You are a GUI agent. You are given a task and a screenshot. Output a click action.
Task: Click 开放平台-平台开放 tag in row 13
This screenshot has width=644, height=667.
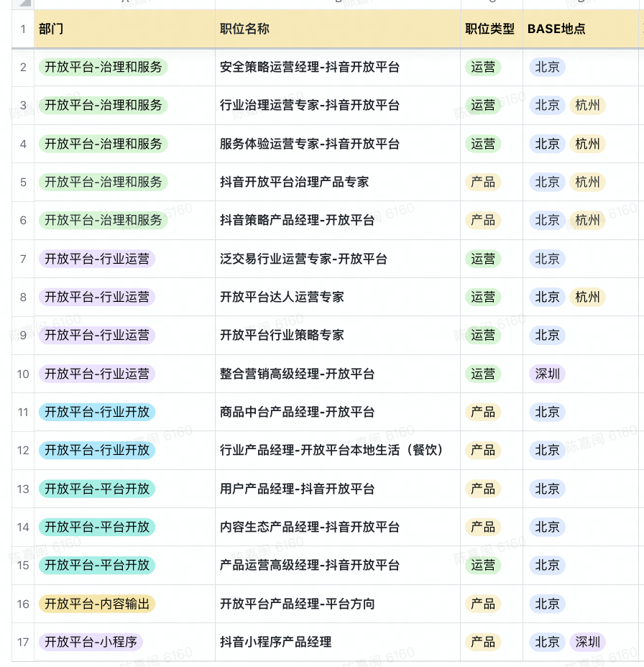(x=97, y=489)
